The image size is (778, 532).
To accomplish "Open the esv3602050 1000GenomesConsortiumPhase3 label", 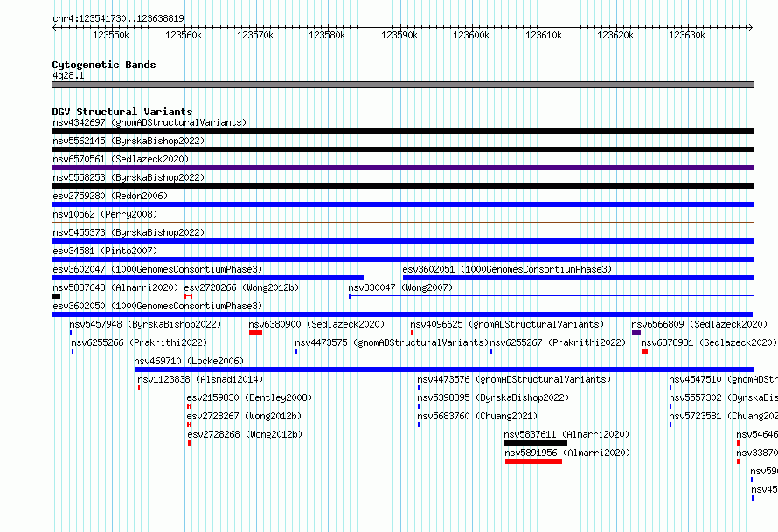I will (x=157, y=306).
